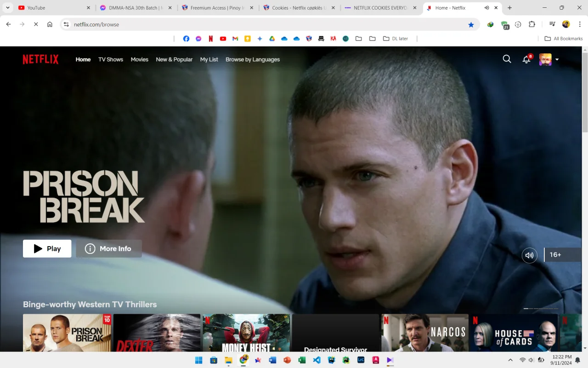Open Google Drive bookmark
The width and height of the screenshot is (588, 368).
272,39
